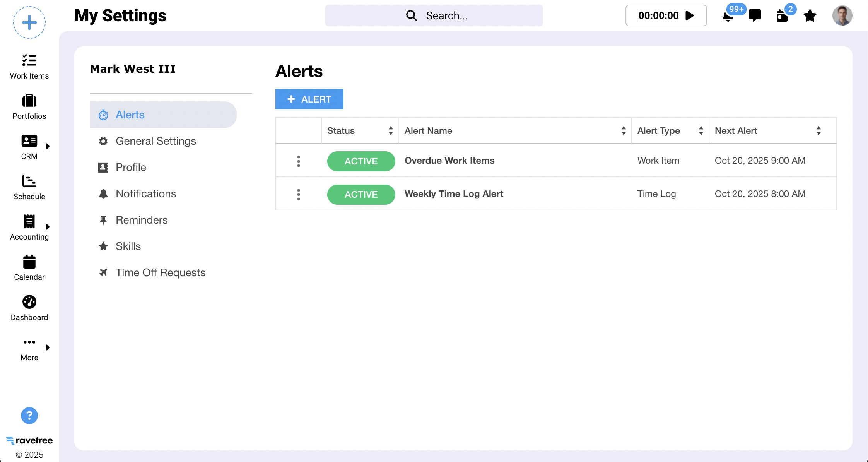868x462 pixels.
Task: Open the chat messages icon
Action: coord(755,15)
